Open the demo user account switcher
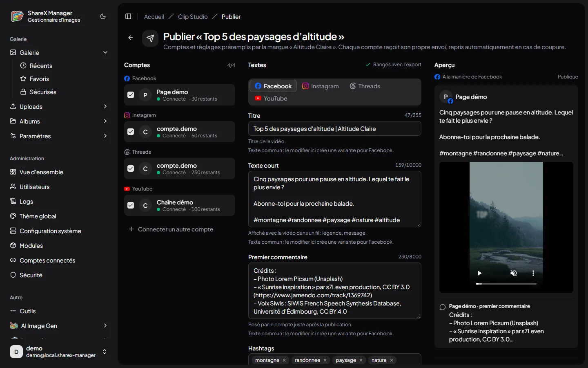This screenshot has width=588, height=368. (59, 352)
